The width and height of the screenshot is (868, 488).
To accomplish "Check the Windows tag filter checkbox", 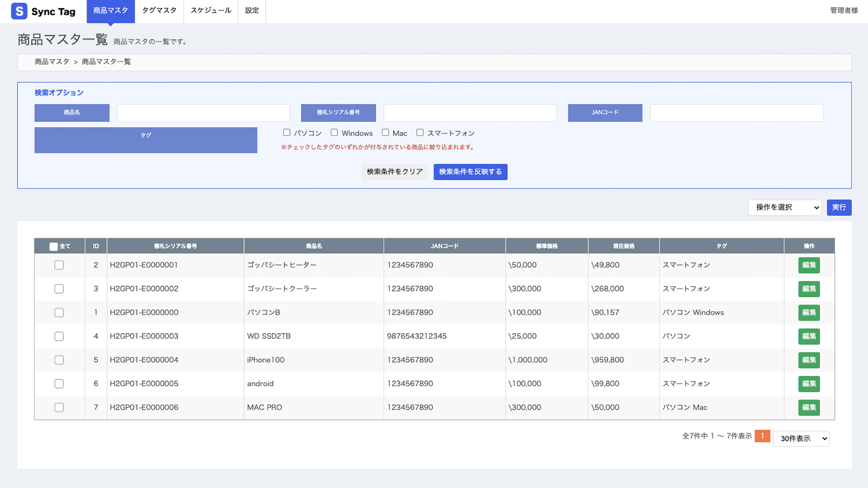I will [334, 133].
